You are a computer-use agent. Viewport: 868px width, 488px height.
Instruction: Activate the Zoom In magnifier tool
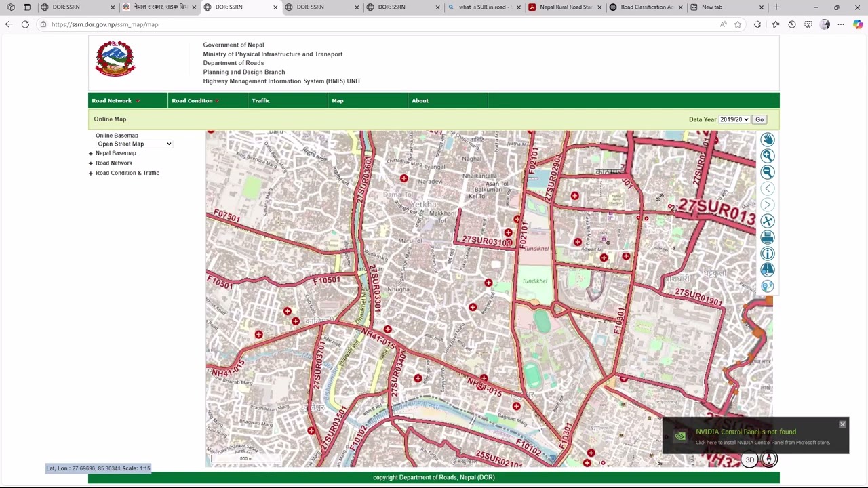[768, 156]
